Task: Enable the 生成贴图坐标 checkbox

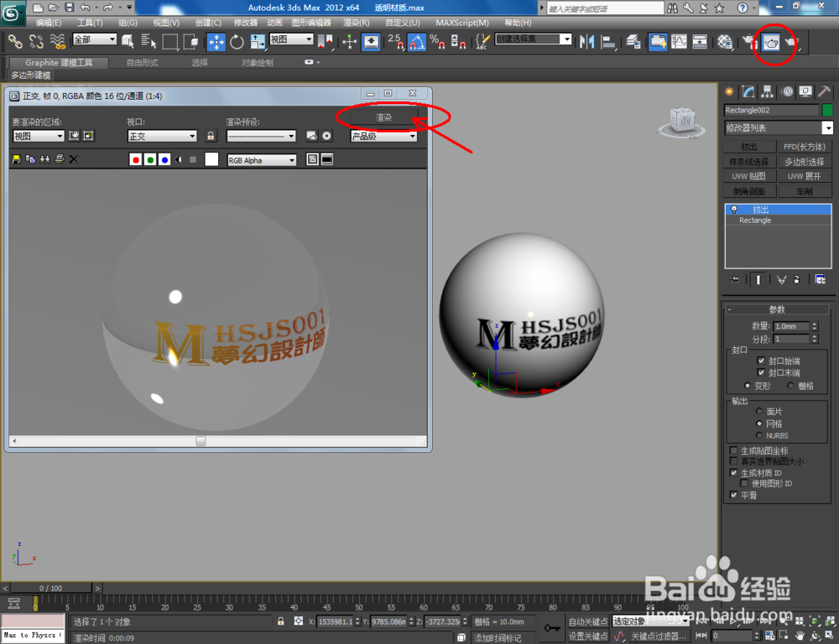Action: (733, 450)
